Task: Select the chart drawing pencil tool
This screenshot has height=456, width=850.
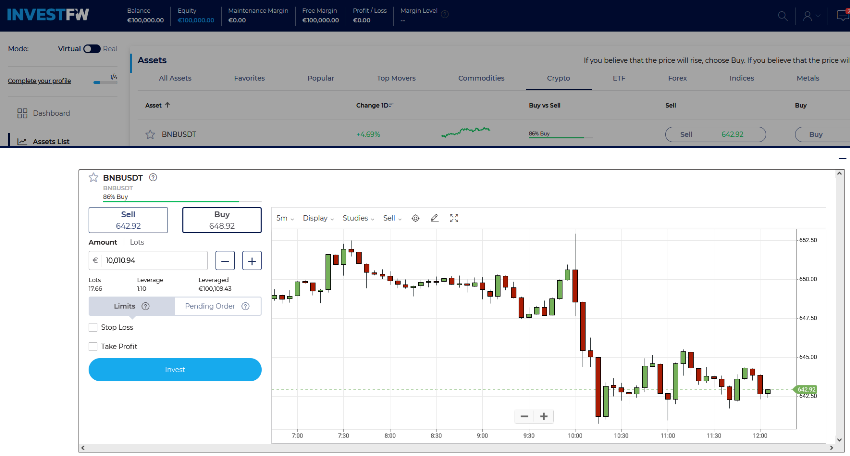Action: click(434, 218)
